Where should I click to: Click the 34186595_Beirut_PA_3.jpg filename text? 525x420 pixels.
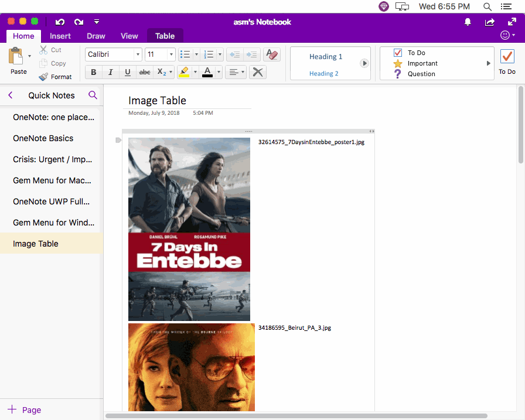point(295,327)
